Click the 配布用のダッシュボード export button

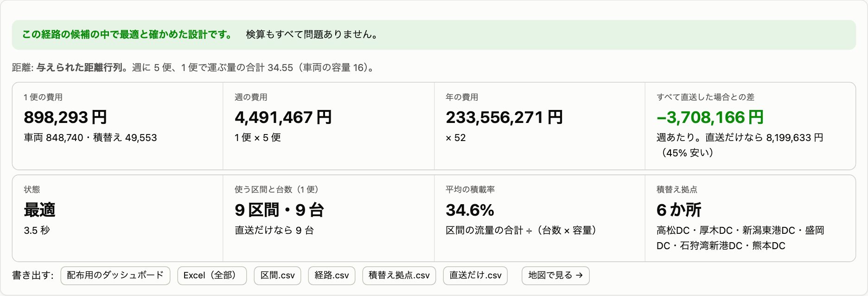pos(115,276)
